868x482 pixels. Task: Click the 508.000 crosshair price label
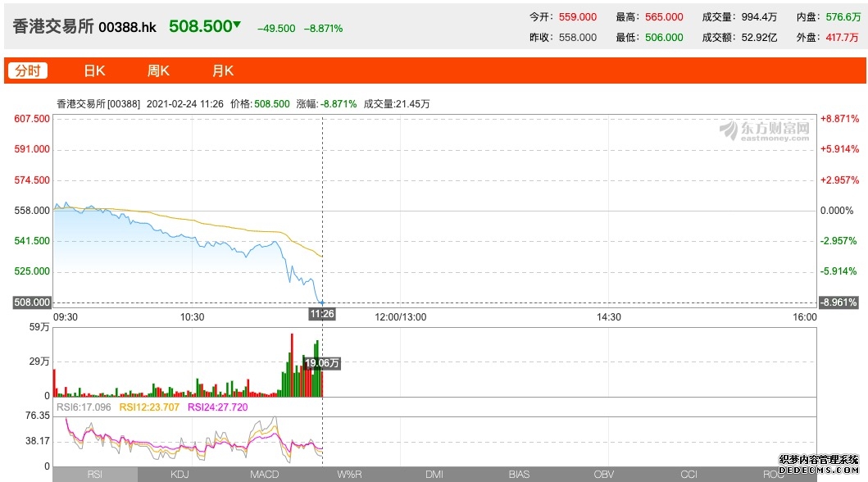[32, 302]
